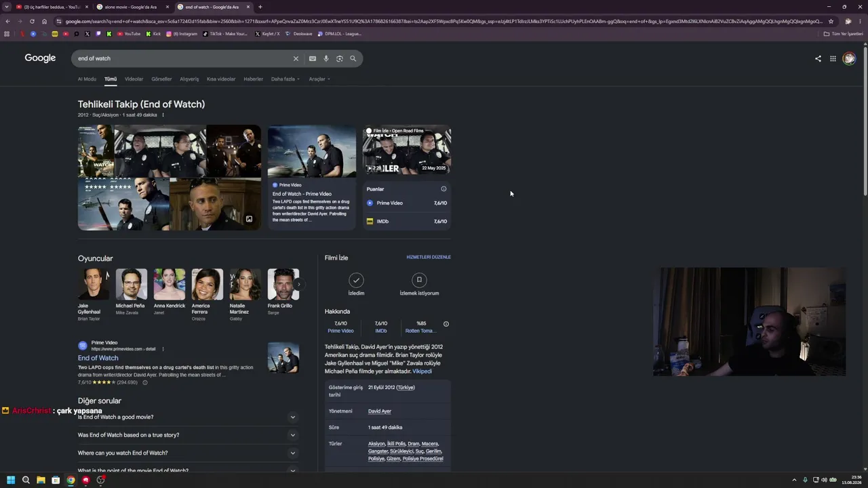Open the YouTube bookmark
Screen dimensions: 868x488
pyautogui.click(x=129, y=34)
